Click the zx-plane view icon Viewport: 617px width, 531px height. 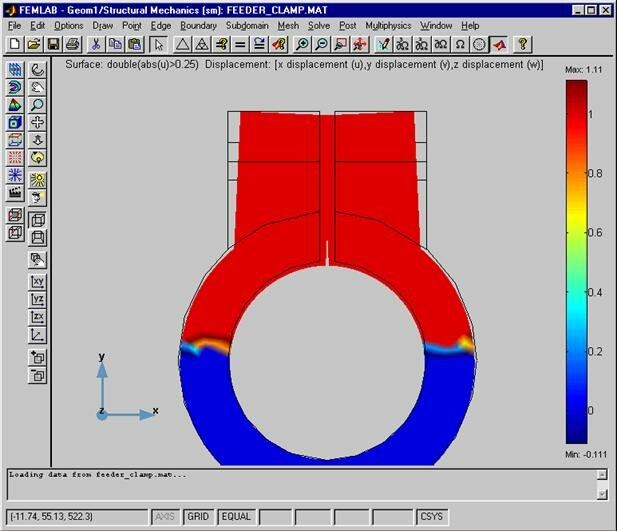(38, 317)
